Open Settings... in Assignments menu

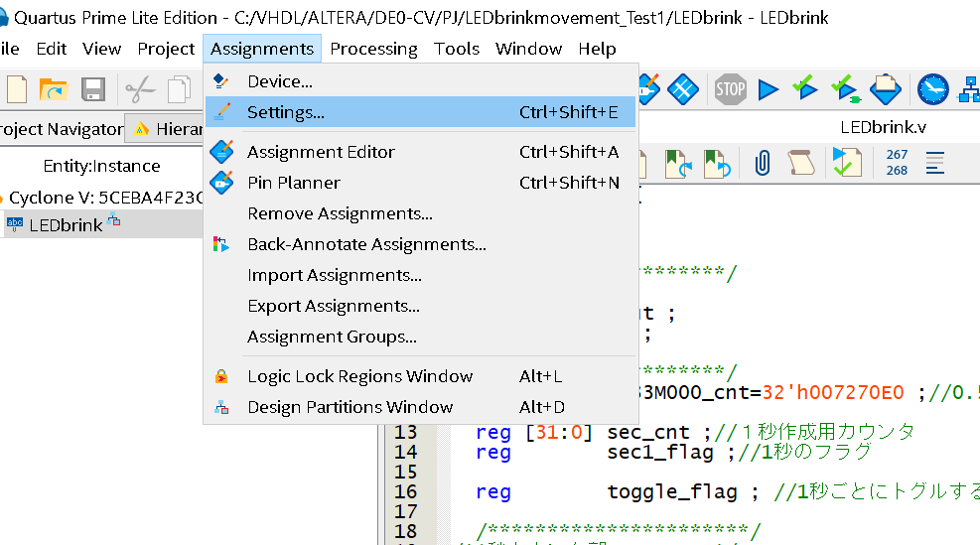click(420, 112)
